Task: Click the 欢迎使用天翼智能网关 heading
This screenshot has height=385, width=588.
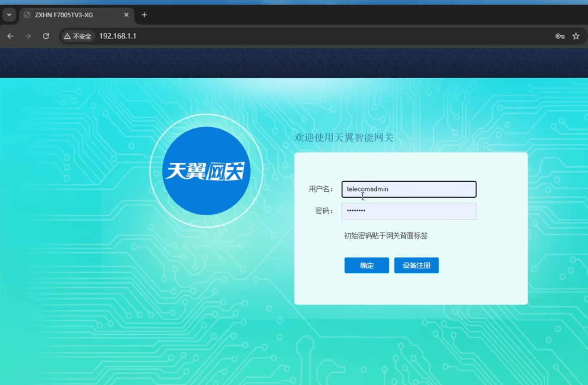Action: [x=344, y=138]
